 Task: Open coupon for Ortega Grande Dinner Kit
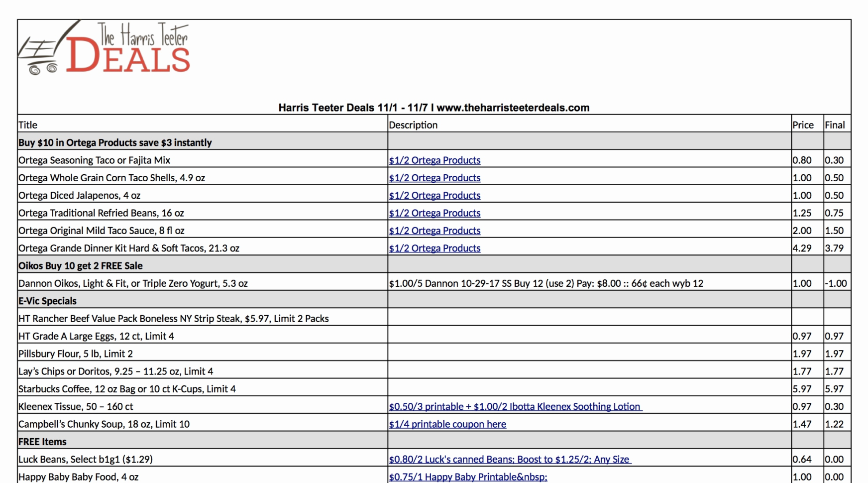(434, 248)
